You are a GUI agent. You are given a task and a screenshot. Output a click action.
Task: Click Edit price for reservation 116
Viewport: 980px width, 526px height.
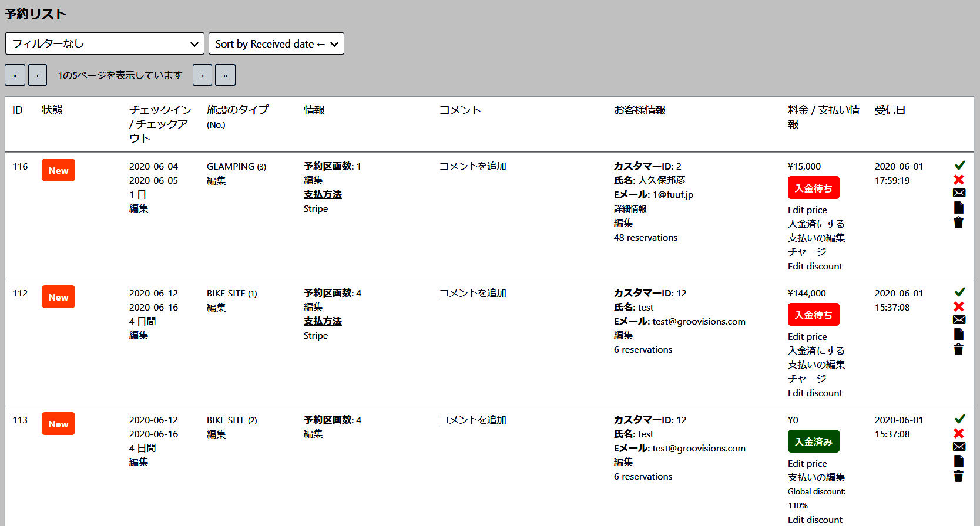[807, 210]
